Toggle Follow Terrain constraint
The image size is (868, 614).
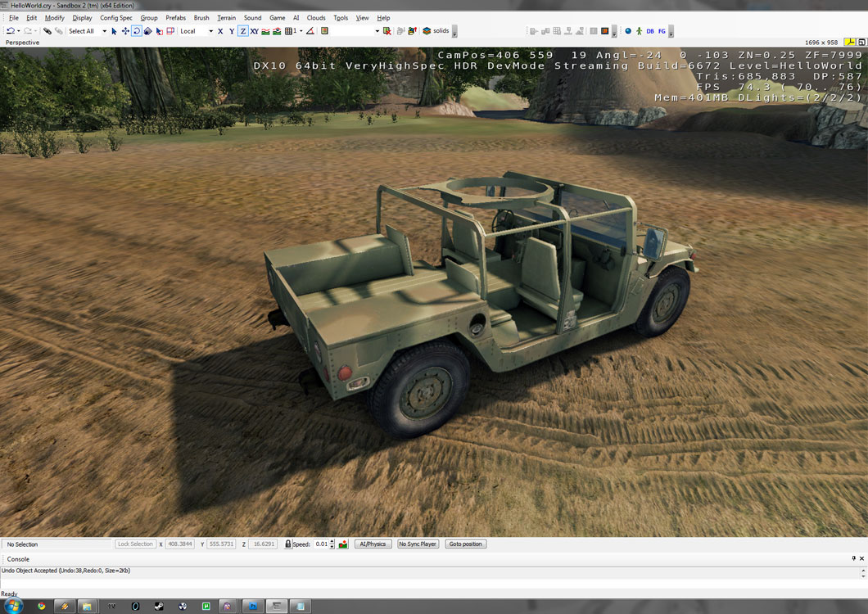click(x=265, y=31)
